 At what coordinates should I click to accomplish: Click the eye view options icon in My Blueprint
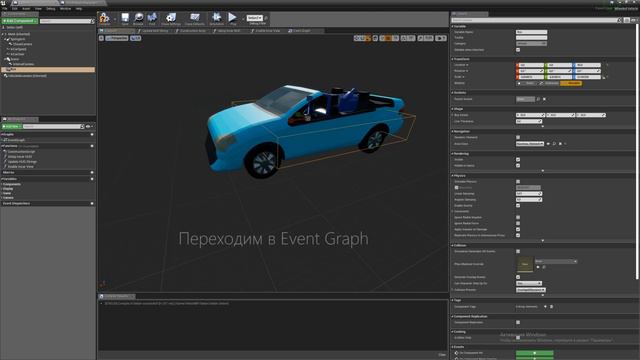pyautogui.click(x=89, y=127)
